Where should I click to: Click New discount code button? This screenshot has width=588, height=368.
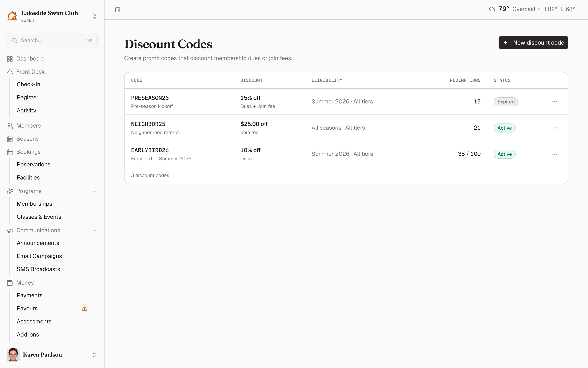(x=533, y=43)
